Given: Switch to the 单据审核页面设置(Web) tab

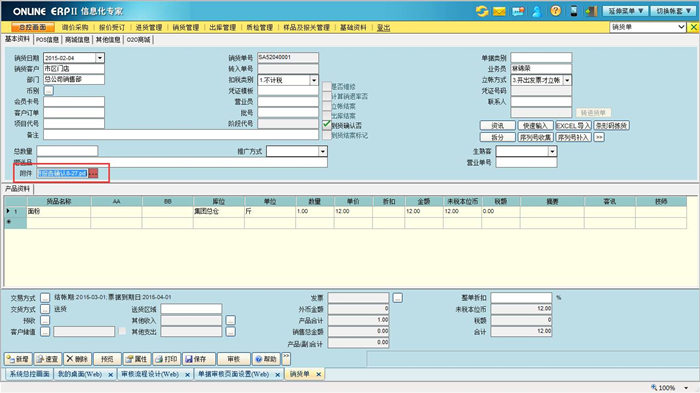Looking at the screenshot, I should pos(233,374).
